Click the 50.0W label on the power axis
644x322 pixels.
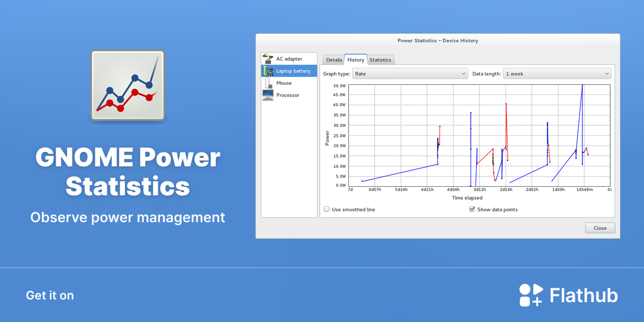click(x=339, y=85)
